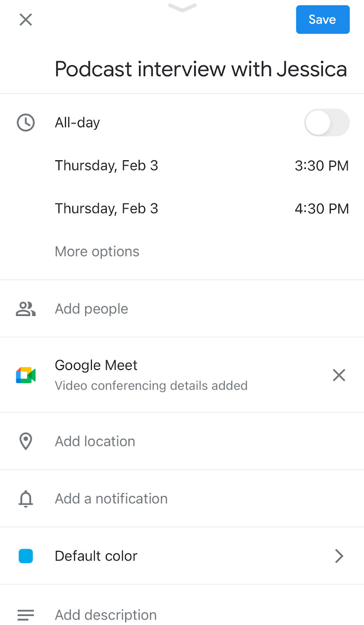Select the Add people field
The image size is (364, 625).
click(x=91, y=309)
